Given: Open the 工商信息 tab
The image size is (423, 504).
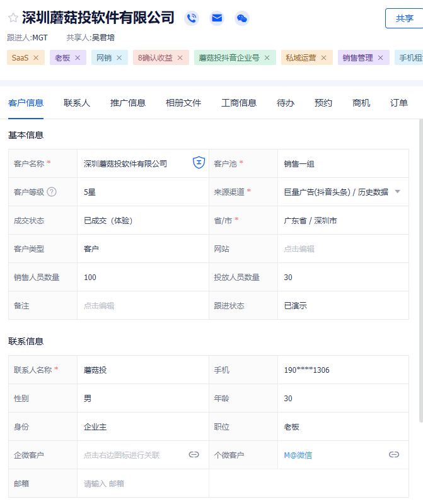Looking at the screenshot, I should tap(239, 103).
